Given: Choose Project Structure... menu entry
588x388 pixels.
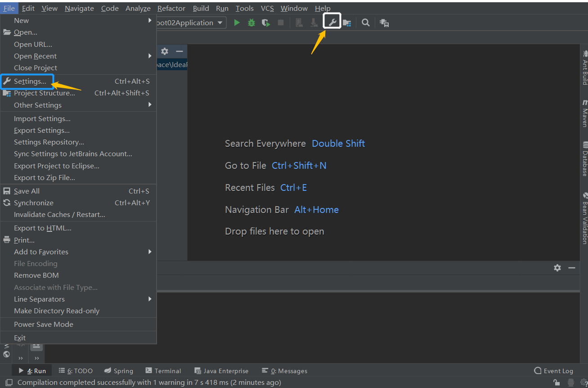Looking at the screenshot, I should [x=78, y=93].
